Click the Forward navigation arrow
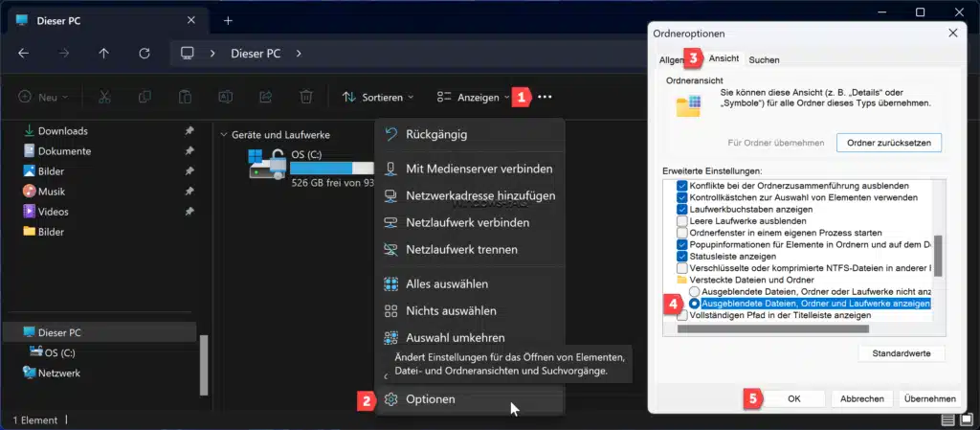 click(64, 54)
